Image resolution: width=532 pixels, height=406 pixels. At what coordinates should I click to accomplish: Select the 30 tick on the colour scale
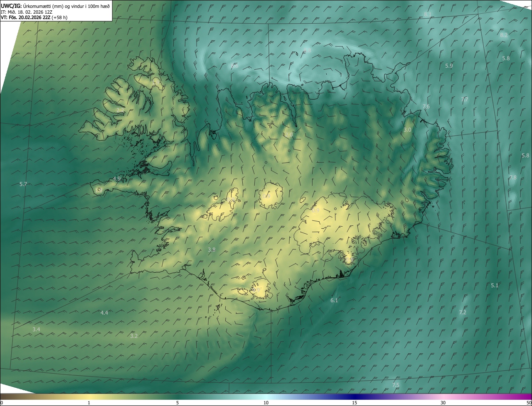(x=443, y=403)
